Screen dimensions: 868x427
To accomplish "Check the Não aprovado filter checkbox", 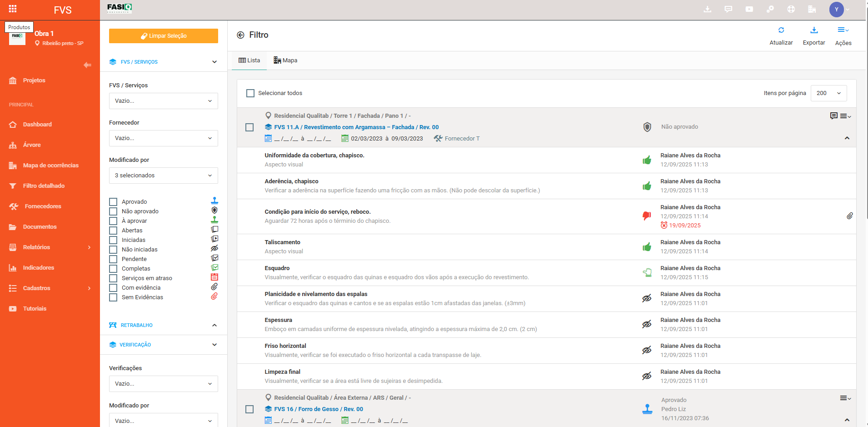I will pyautogui.click(x=113, y=211).
